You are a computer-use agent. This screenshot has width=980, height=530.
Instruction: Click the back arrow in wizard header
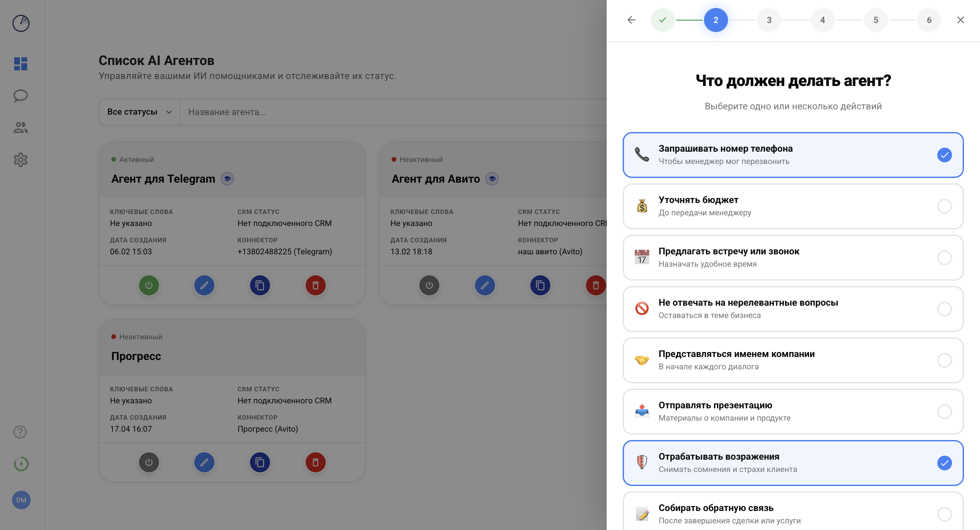click(x=631, y=20)
